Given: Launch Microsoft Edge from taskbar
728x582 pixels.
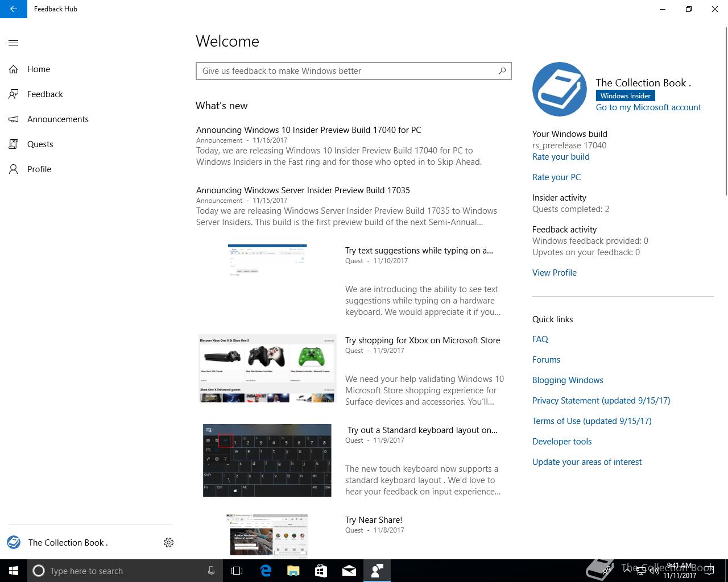Looking at the screenshot, I should click(266, 571).
